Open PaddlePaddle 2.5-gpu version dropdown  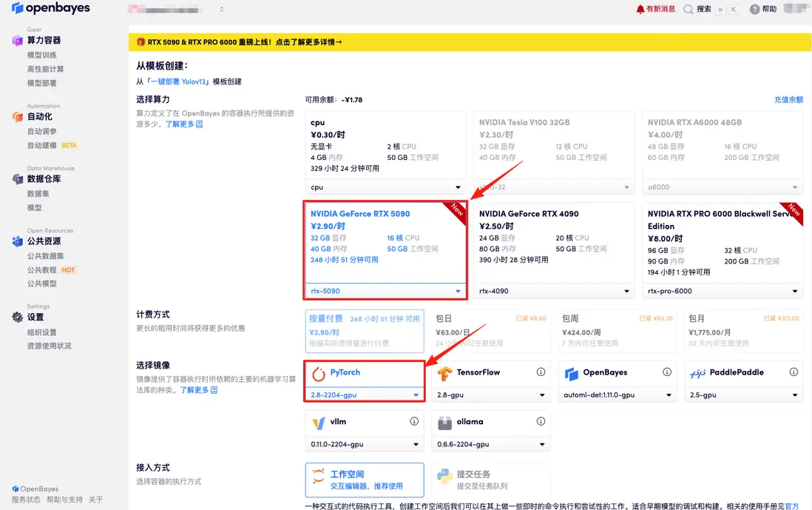744,395
